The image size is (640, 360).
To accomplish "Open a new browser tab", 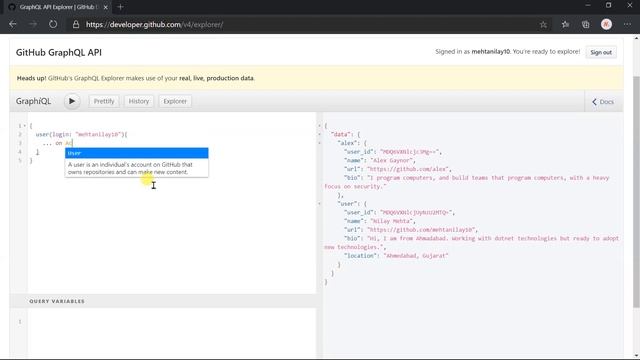I will (120, 7).
